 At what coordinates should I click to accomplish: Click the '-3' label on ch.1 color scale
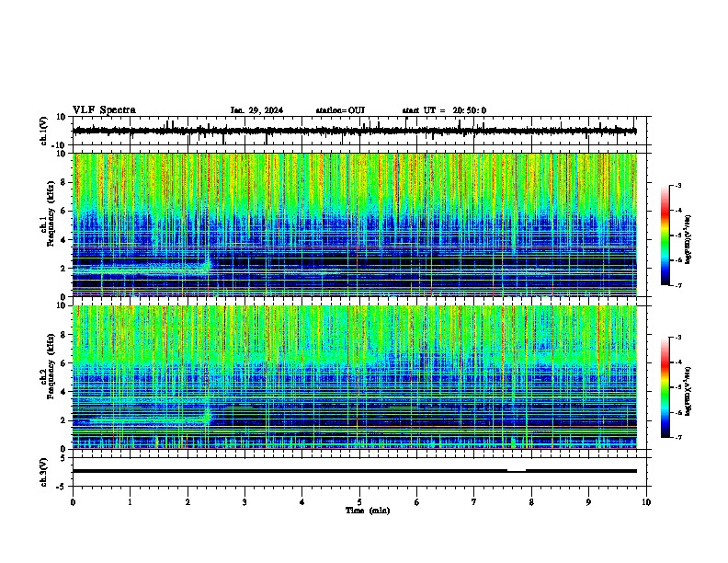pos(678,185)
